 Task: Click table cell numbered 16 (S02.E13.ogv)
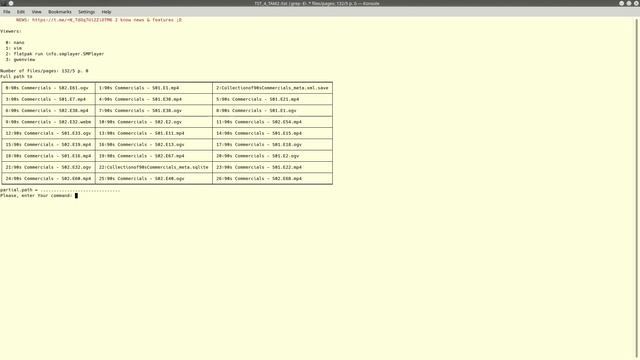click(154, 144)
